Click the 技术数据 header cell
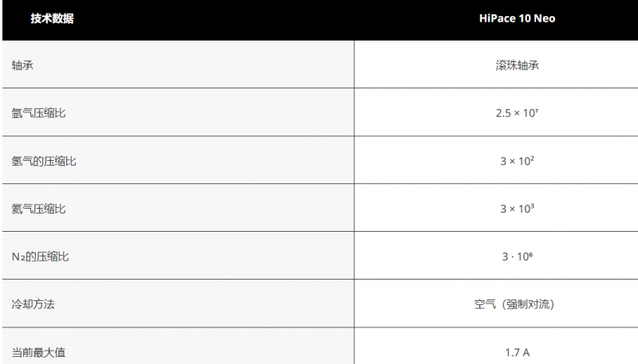The height and width of the screenshot is (364, 638). 52,18
